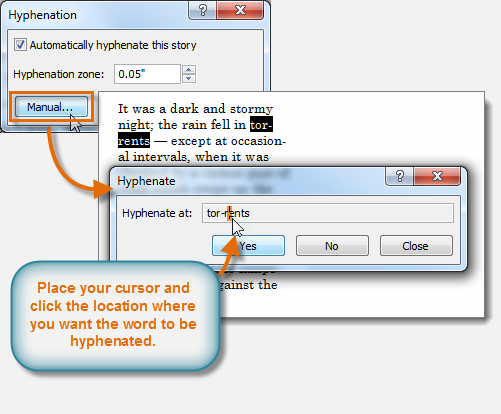Click the Hyphenation dialog help icon
The height and width of the screenshot is (414, 501).
coord(203,10)
